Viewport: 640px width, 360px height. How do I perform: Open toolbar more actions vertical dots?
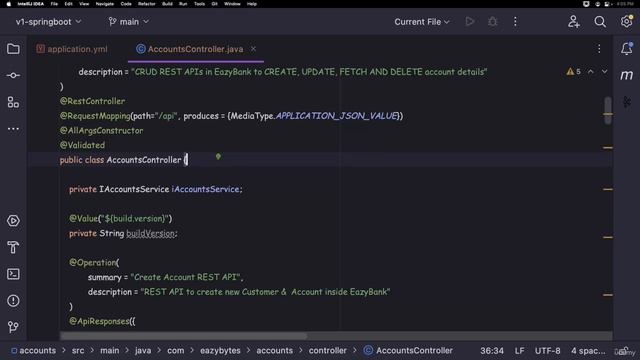[515, 22]
